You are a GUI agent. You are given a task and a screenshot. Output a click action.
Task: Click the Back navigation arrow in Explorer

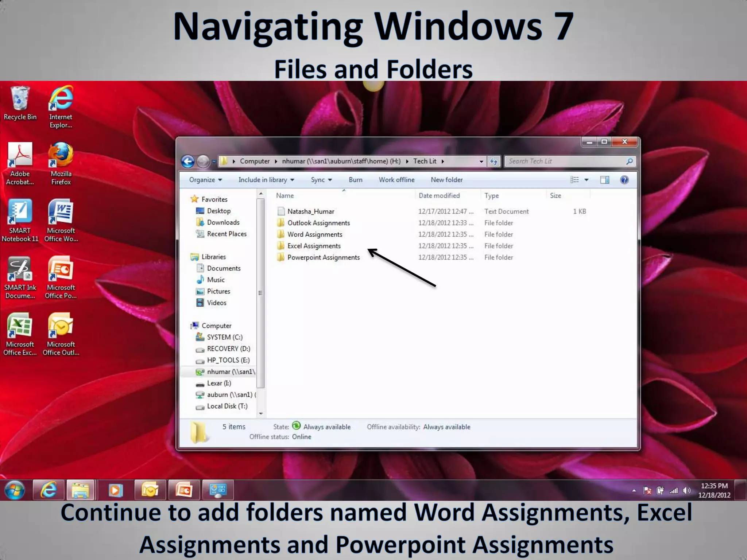[188, 161]
